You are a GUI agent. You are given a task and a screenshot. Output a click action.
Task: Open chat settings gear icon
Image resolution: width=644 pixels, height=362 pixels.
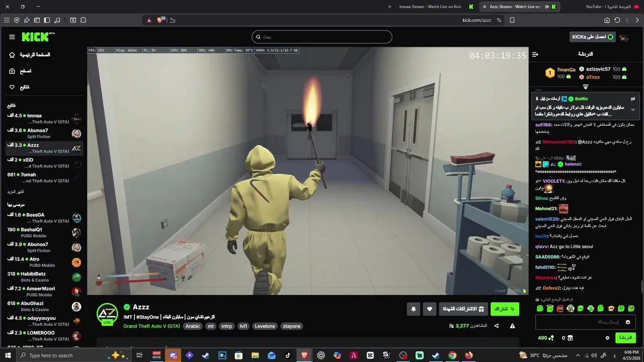coord(607,338)
